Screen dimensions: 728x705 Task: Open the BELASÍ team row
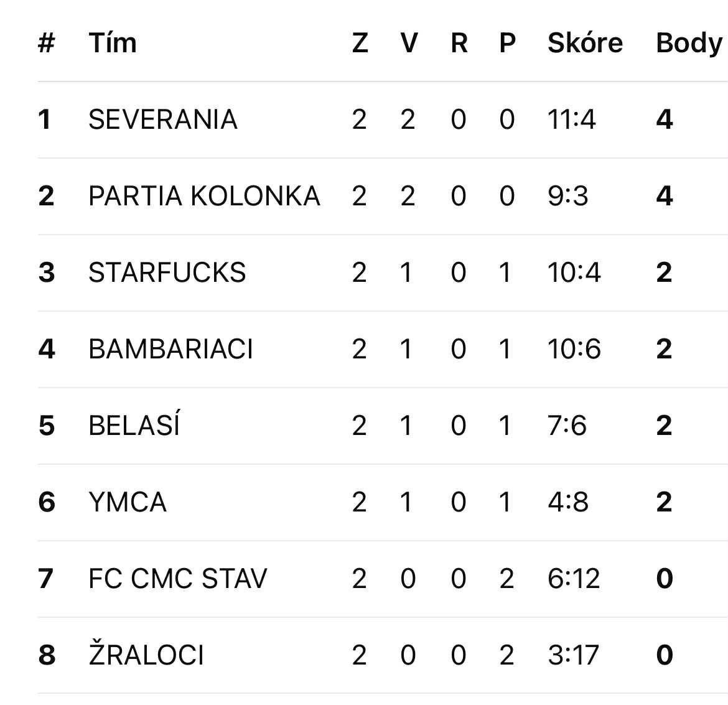[134, 426]
